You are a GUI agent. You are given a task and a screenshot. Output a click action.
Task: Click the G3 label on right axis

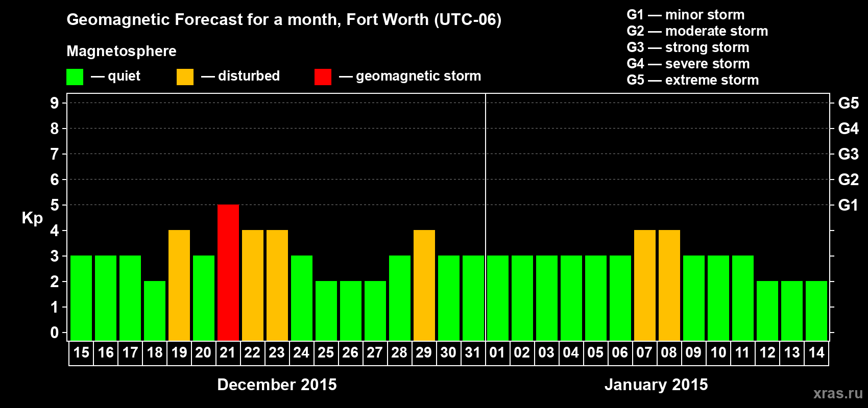click(848, 154)
